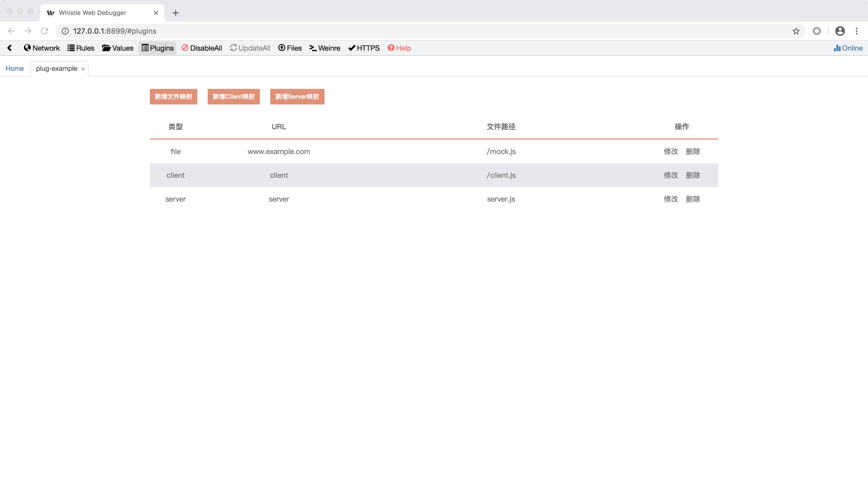868x490 pixels.
Task: Open the Network panel
Action: click(41, 48)
